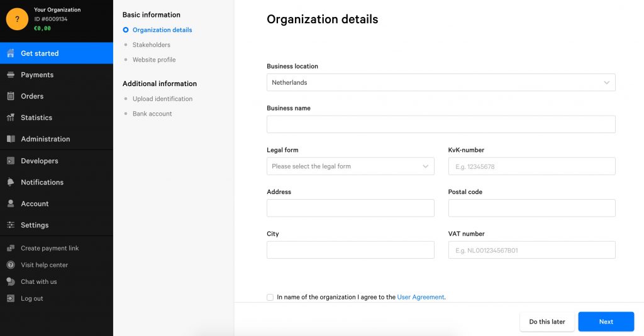
Task: Click the Notifications bell icon
Action: pos(11,182)
